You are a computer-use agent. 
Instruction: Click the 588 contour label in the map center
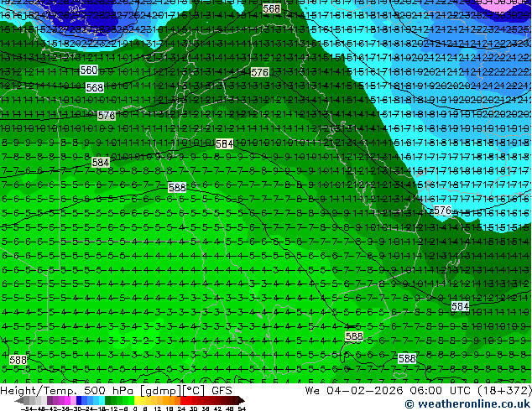click(177, 187)
